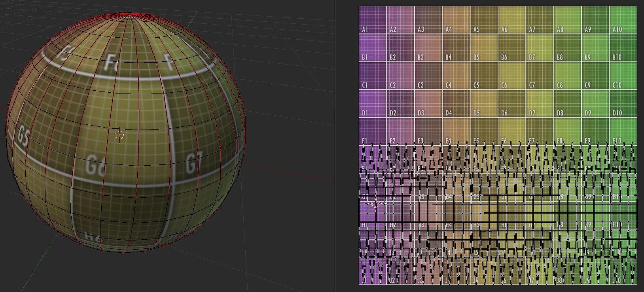Choose the D8 tile in UV grid

coord(567,103)
